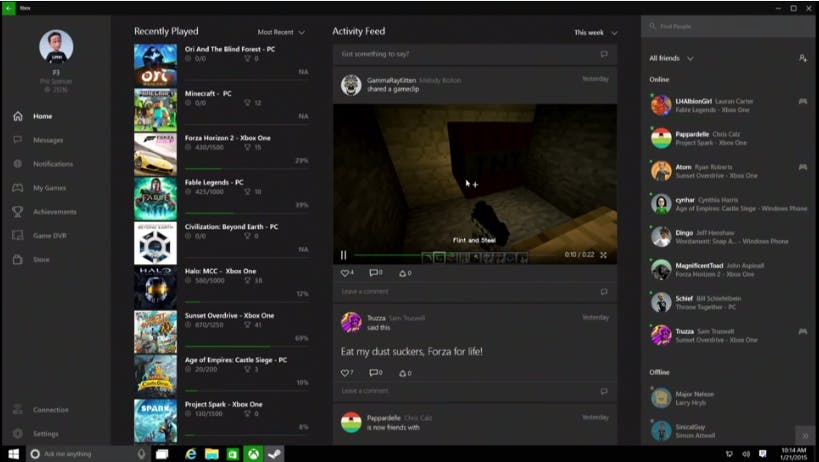Image resolution: width=819 pixels, height=462 pixels.
Task: Click the add friend icon
Action: pyautogui.click(x=803, y=58)
